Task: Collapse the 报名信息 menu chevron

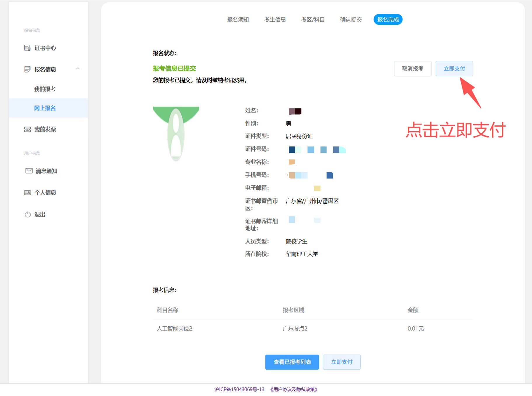Action: (78, 69)
